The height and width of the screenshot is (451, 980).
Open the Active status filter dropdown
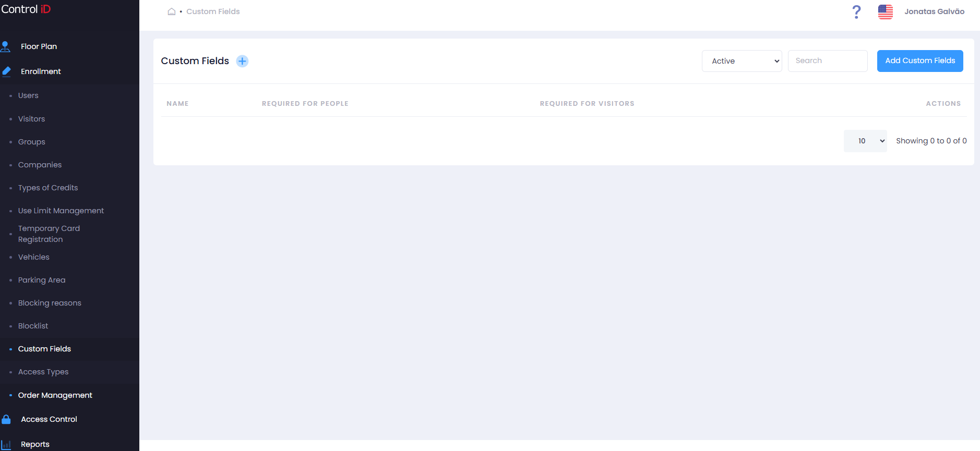(742, 61)
